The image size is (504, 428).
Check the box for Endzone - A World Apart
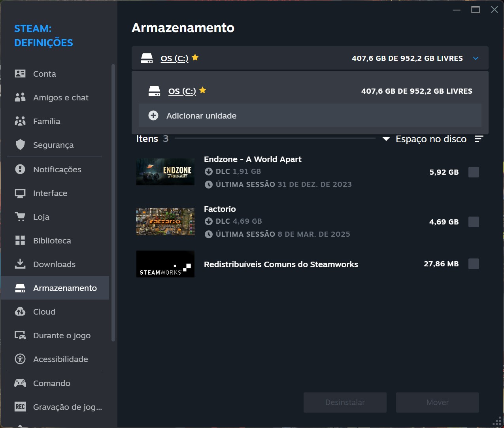(x=474, y=172)
